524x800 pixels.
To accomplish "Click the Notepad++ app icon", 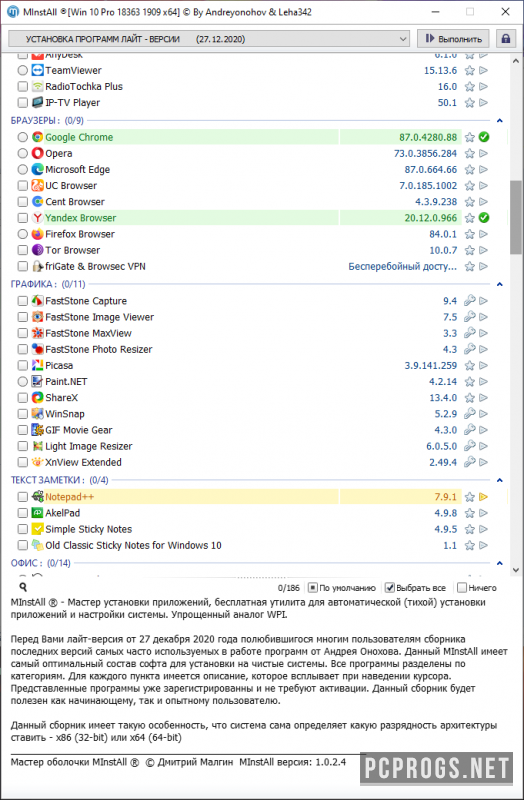I will pyautogui.click(x=37, y=496).
